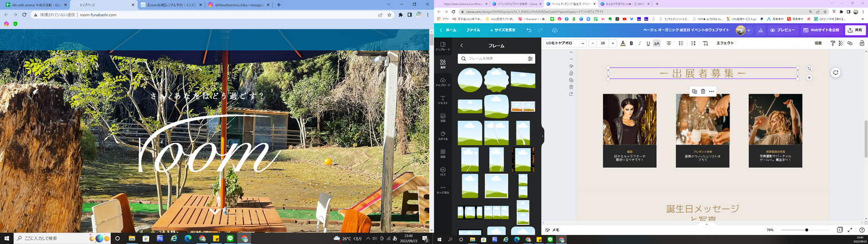868x244 pixels.
Task: Open the テンプレート (Templates) sidebar panel
Action: coord(442,46)
